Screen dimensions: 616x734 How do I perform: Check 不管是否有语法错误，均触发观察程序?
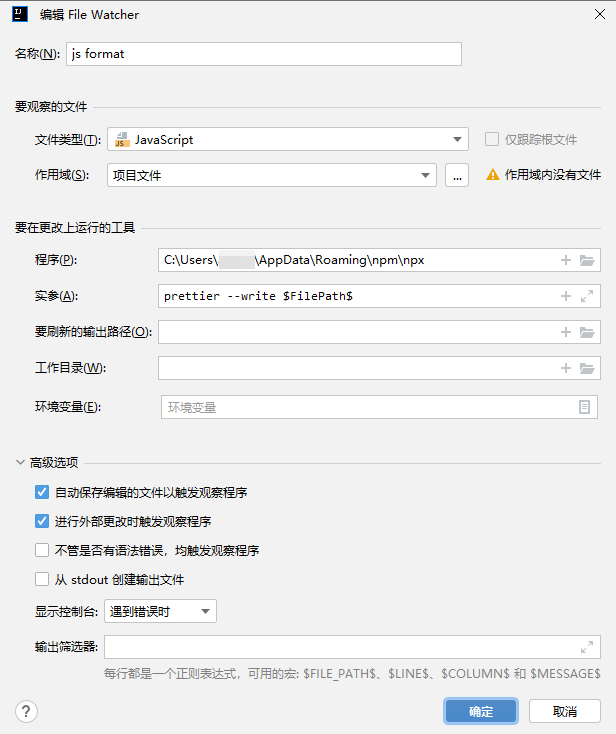[42, 550]
